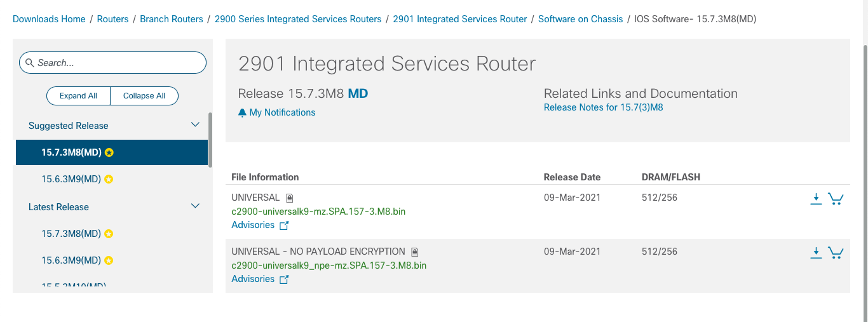
Task: Click 09-Mar-2021 date in UNIVERSAL row
Action: [x=572, y=198]
